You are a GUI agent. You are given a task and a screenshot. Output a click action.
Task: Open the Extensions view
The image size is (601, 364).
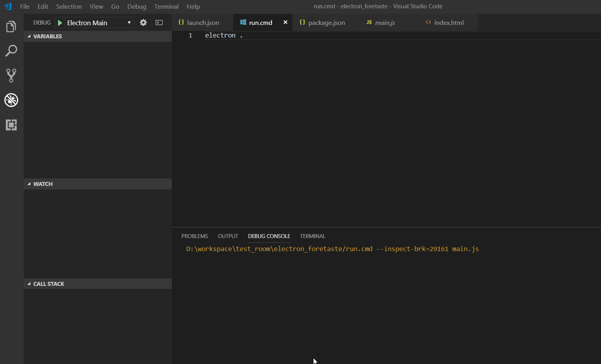(x=11, y=125)
